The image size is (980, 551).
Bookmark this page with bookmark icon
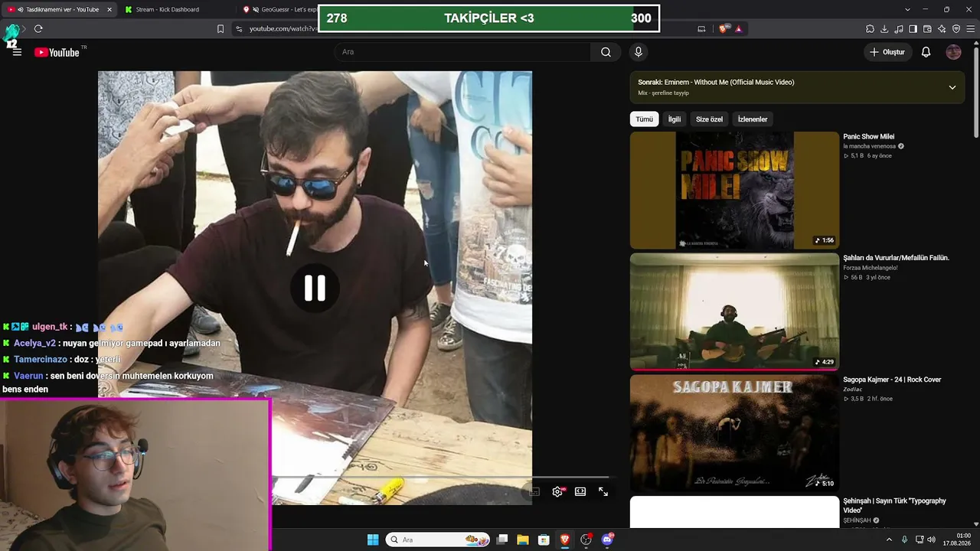coord(220,29)
